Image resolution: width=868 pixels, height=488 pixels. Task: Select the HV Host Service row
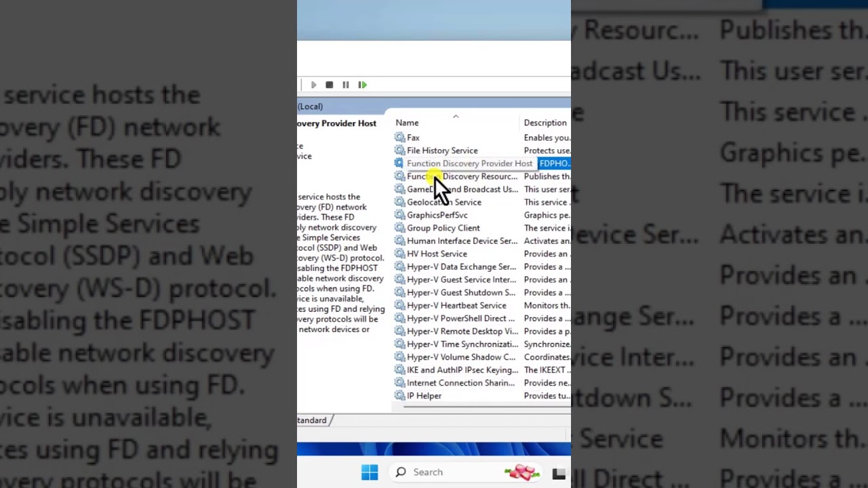point(437,253)
